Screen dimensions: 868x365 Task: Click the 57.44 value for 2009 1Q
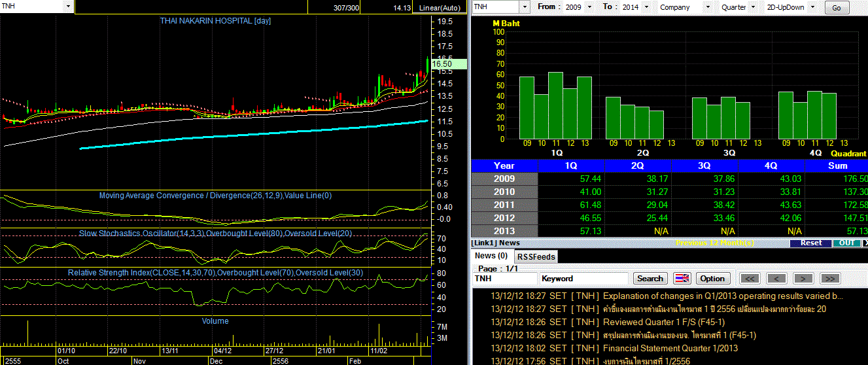590,179
